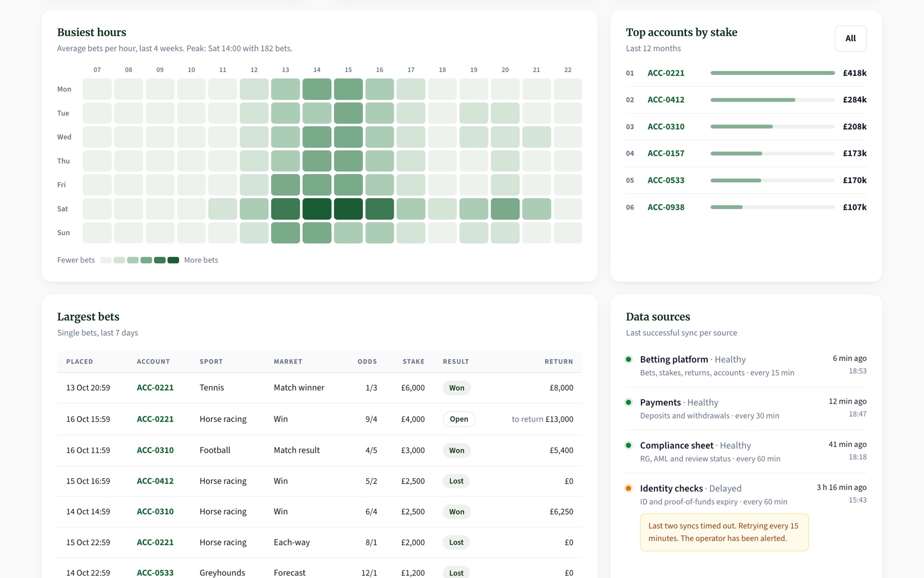This screenshot has height=578, width=924.
Task: Sort the table by the RETURN column header
Action: [559, 362]
